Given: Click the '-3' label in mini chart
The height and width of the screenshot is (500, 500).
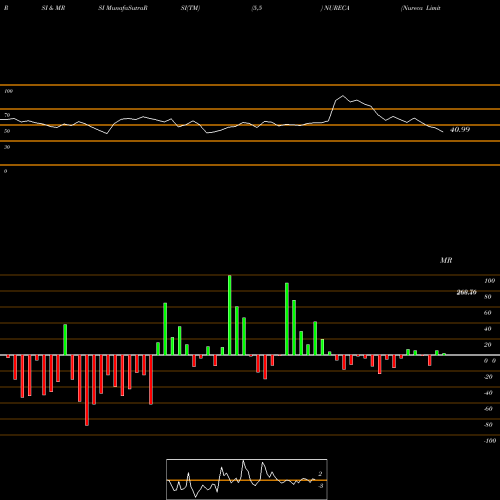Looking at the screenshot, I should (x=320, y=486).
